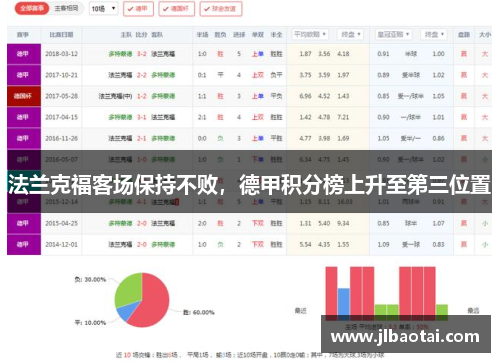500x362 pixels.
Task: Click the 赛事 column header
Action: pyautogui.click(x=23, y=35)
